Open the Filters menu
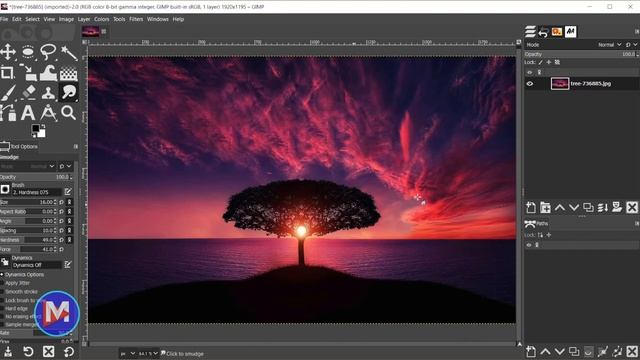This screenshot has height=360, width=640. tap(136, 19)
